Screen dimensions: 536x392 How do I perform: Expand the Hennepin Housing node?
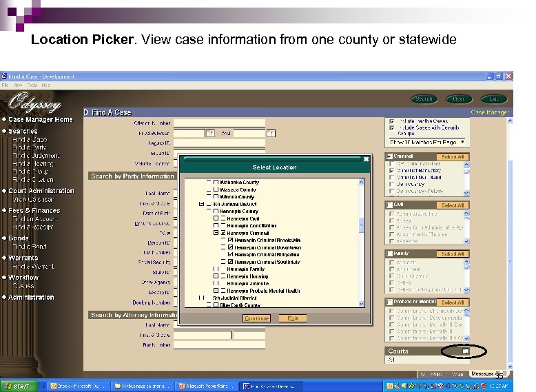[x=216, y=276]
